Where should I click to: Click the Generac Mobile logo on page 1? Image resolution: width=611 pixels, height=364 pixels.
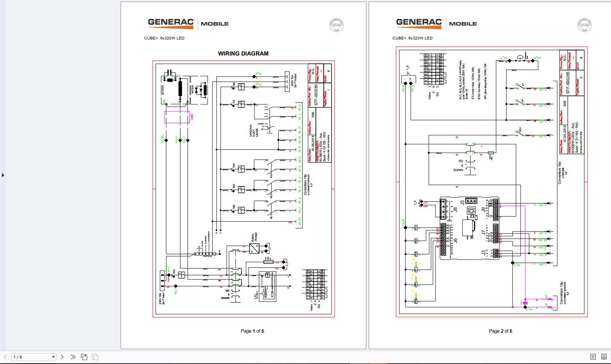(x=188, y=23)
